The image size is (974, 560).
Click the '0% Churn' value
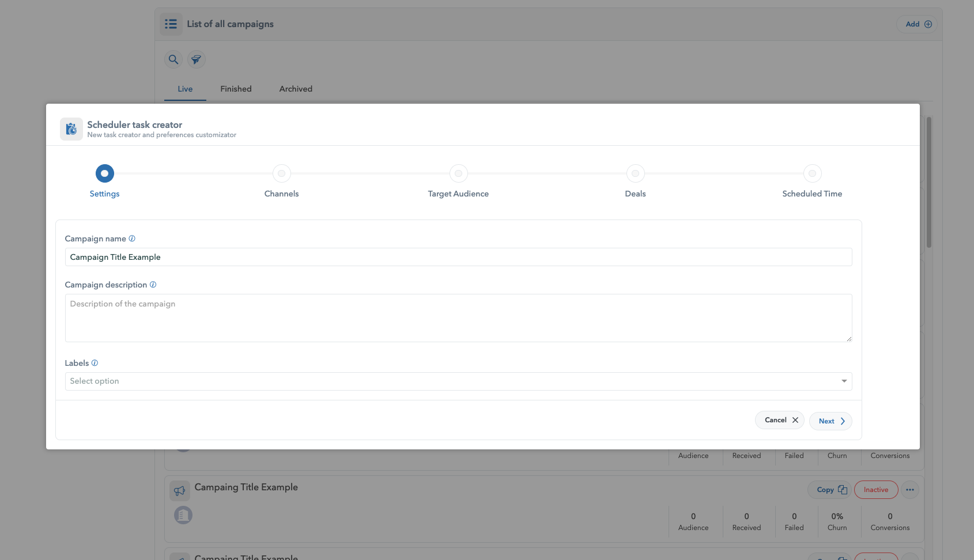coord(837,521)
